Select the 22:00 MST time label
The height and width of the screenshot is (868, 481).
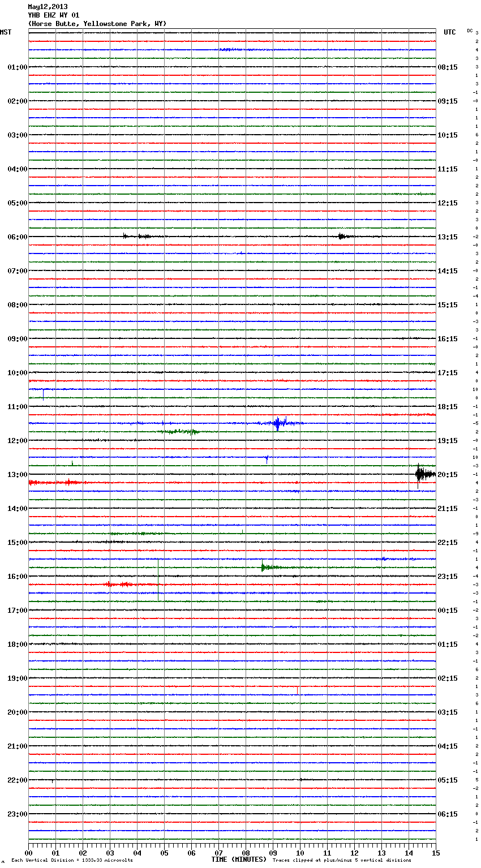[17, 780]
